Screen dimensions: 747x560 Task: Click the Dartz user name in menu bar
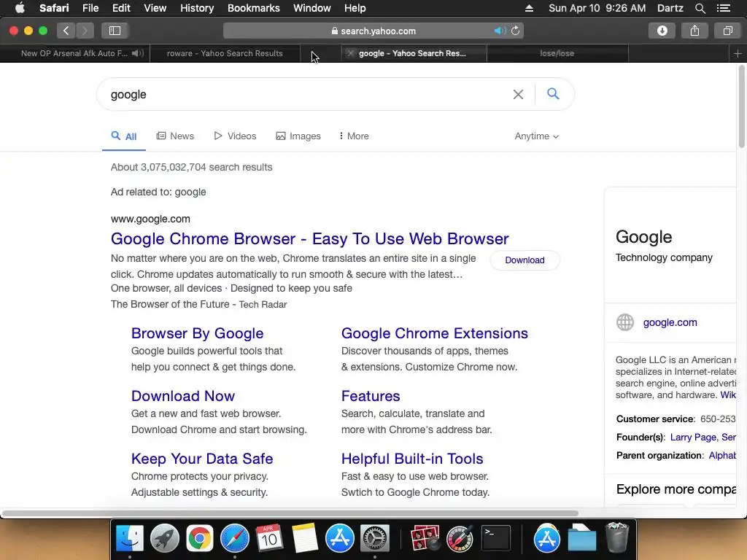click(x=670, y=8)
